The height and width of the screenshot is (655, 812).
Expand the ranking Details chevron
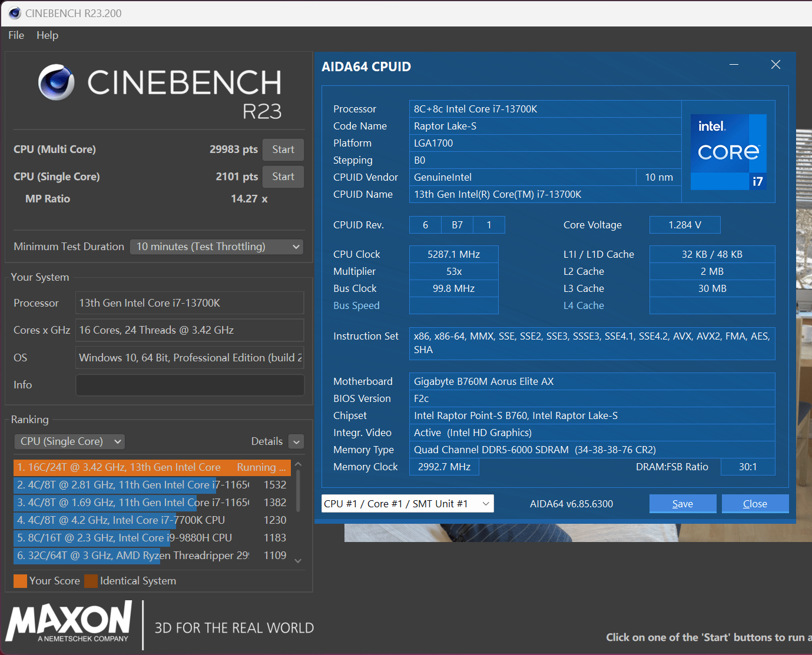pos(297,442)
